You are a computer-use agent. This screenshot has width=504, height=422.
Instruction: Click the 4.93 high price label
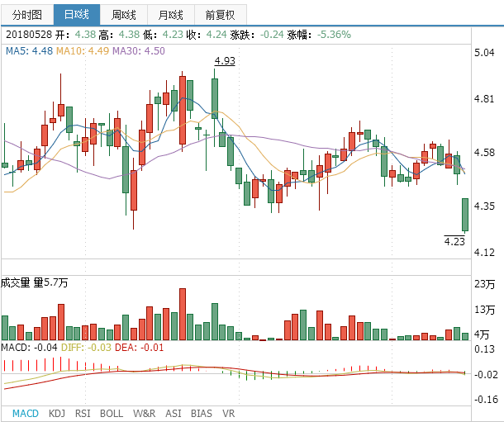pyautogui.click(x=225, y=61)
